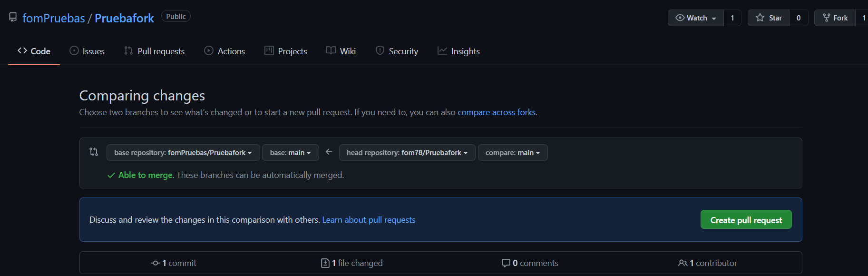
Task: Open the Code tab
Action: tap(34, 51)
